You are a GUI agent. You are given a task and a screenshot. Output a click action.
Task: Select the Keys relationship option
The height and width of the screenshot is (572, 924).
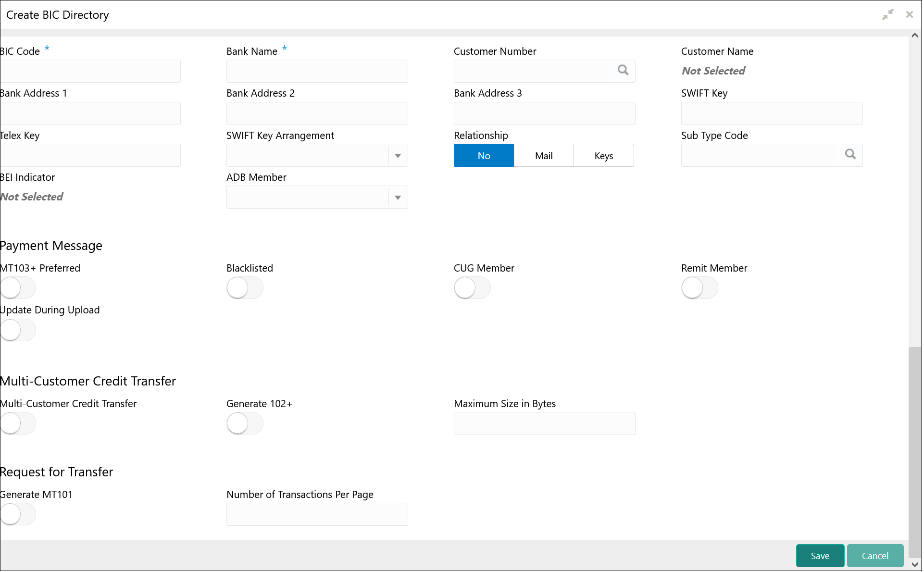(603, 156)
